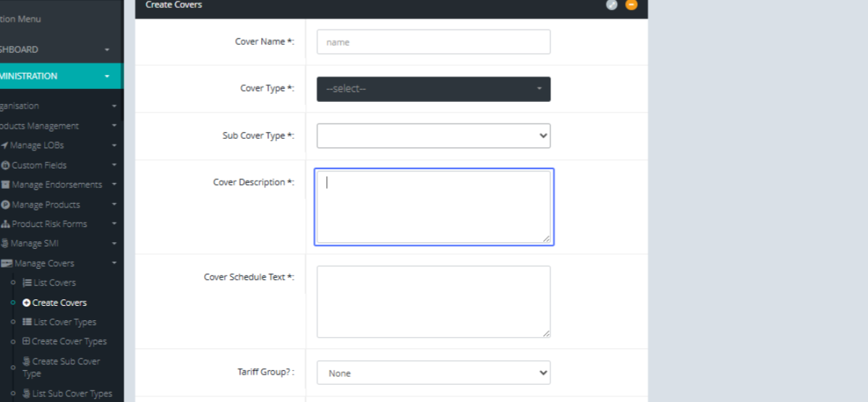Click the Manage LOBs arrow icon

coord(4,145)
